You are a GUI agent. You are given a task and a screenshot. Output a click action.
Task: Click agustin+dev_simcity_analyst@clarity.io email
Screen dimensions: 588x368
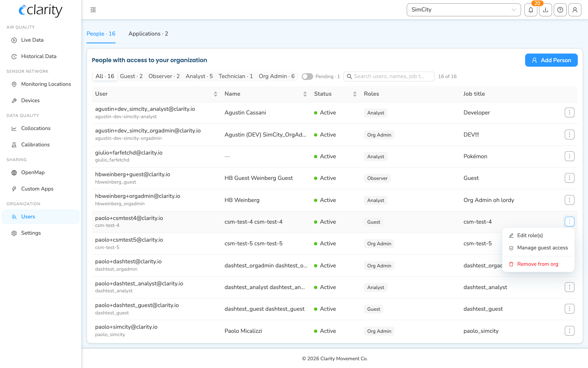click(x=145, y=109)
